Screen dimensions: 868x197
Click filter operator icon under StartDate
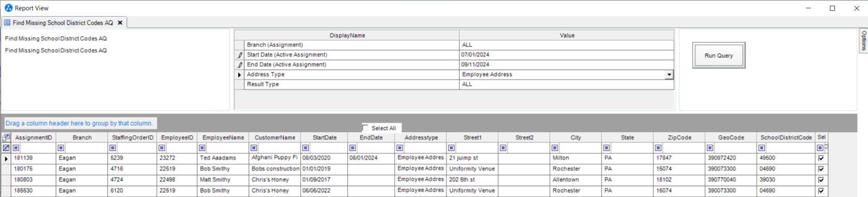tap(306, 148)
